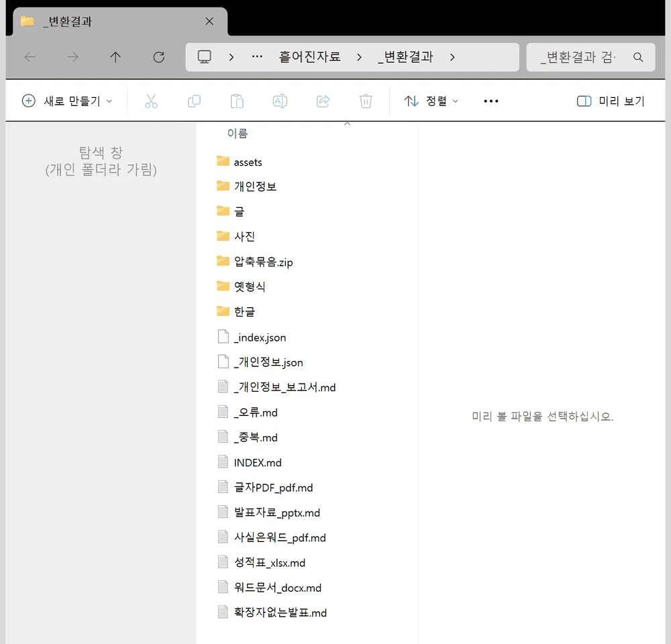Select 발표자료_pptx.md file

(x=269, y=513)
